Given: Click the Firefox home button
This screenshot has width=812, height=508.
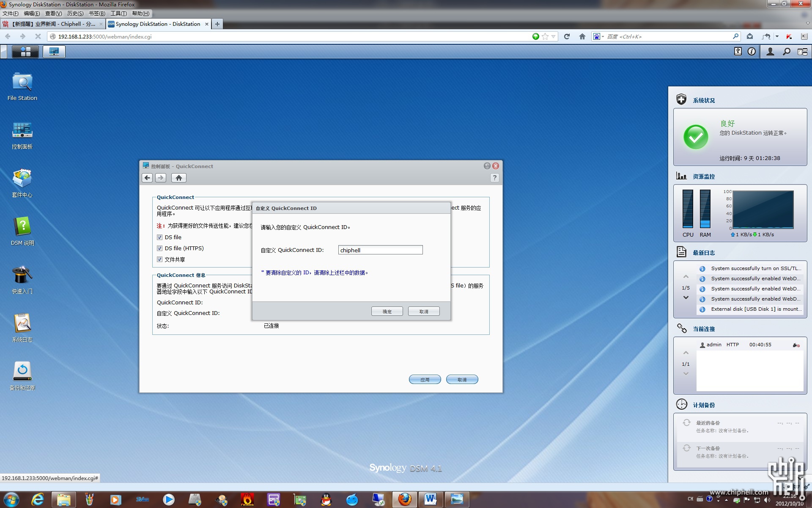Looking at the screenshot, I should tap(582, 37).
